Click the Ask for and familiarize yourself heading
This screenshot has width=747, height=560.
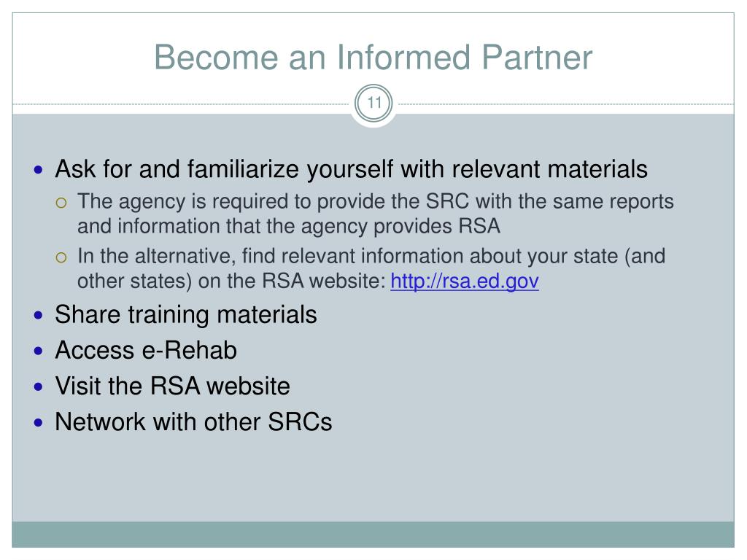[x=351, y=169]
